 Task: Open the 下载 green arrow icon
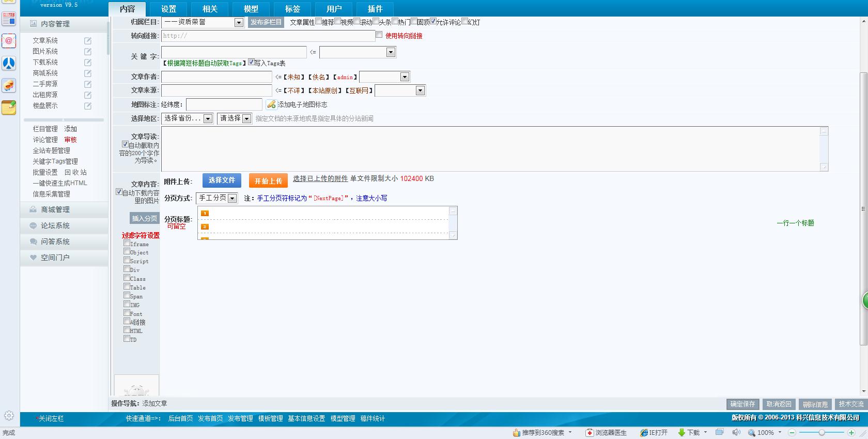[x=681, y=432]
